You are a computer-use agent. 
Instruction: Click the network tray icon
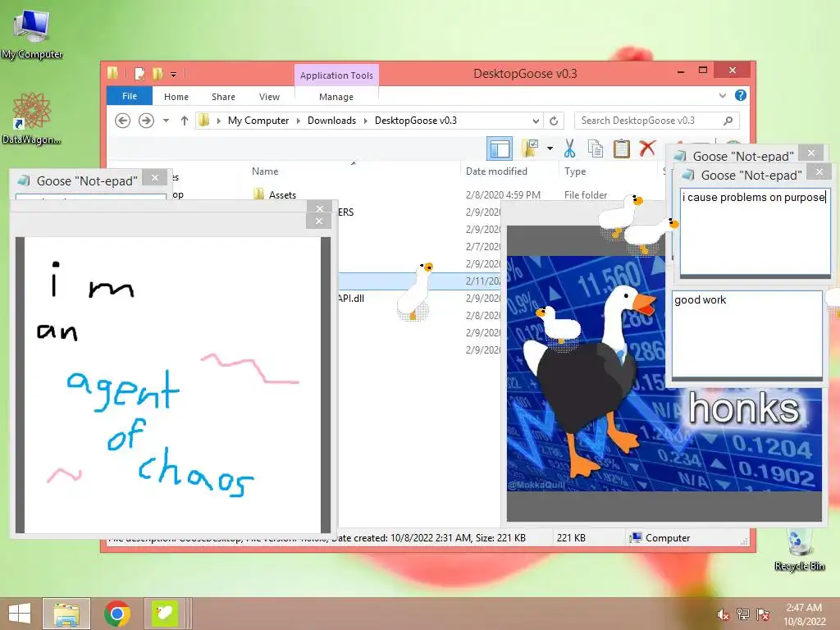coord(743,614)
